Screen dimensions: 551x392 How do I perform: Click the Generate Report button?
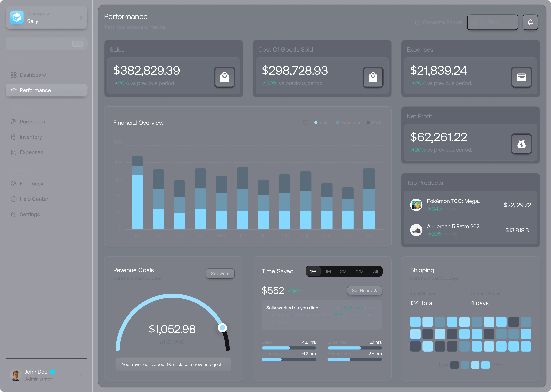(439, 22)
